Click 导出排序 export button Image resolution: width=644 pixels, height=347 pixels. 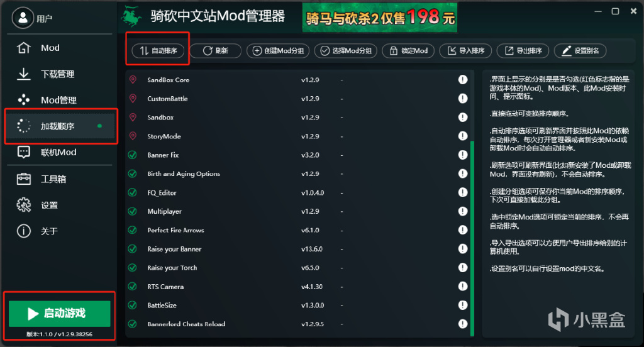pyautogui.click(x=523, y=50)
